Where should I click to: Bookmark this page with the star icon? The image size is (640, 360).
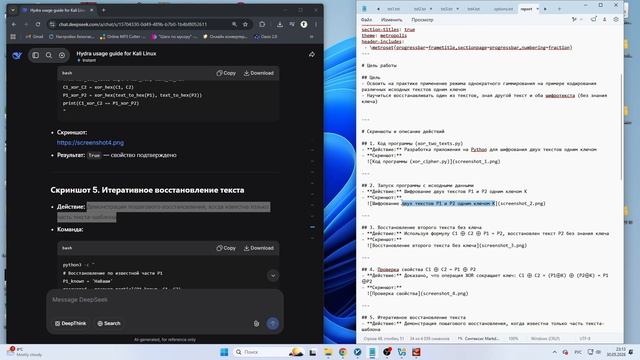click(245, 24)
